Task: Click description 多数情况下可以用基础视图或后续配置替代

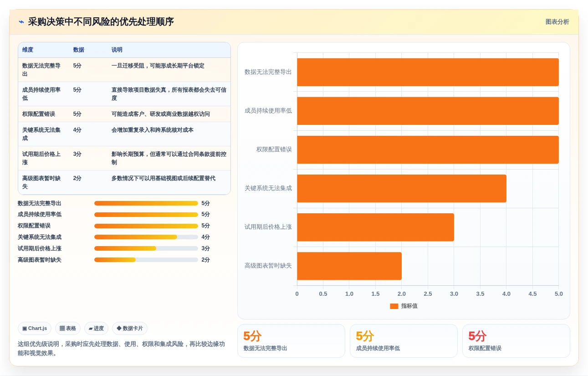Action: [164, 178]
